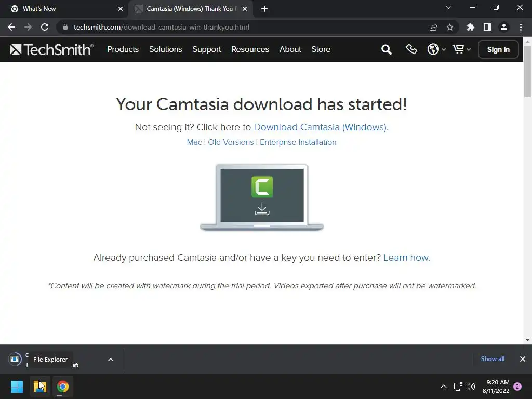Click the Sign In button
Screen dimensions: 532x399
point(498,49)
